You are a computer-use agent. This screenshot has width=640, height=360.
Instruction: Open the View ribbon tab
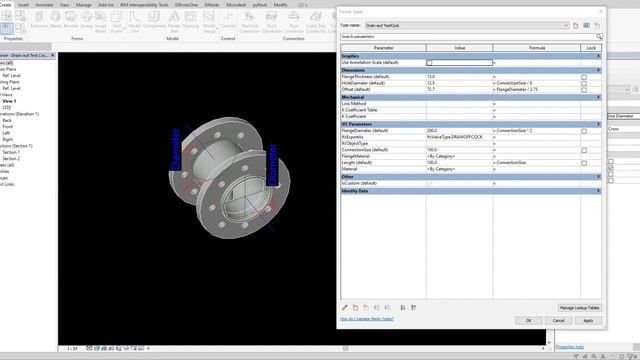64,5
